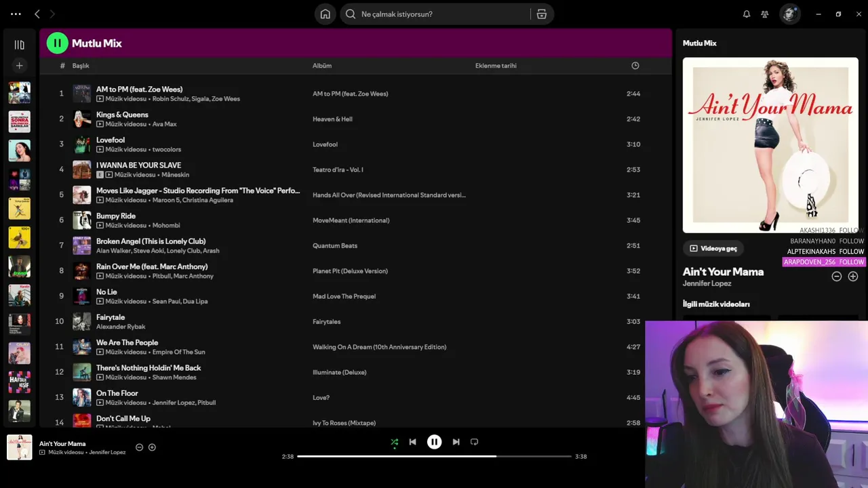Pause Mutlu Mix with green header button
The width and height of the screenshot is (868, 488).
[x=57, y=43]
